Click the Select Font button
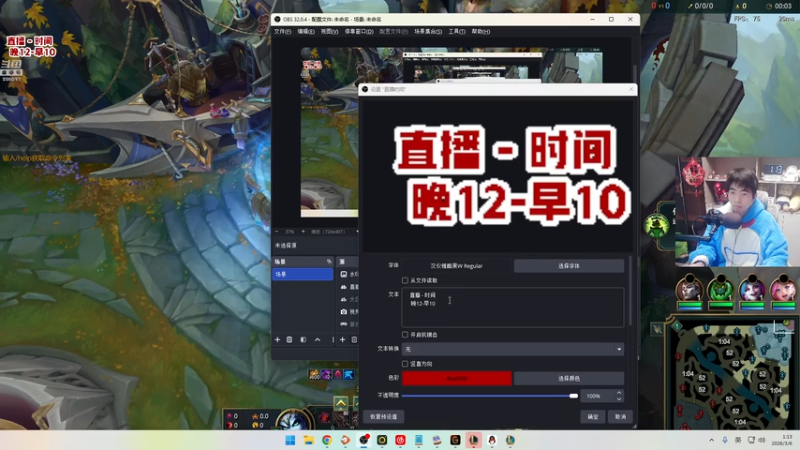 [x=569, y=266]
